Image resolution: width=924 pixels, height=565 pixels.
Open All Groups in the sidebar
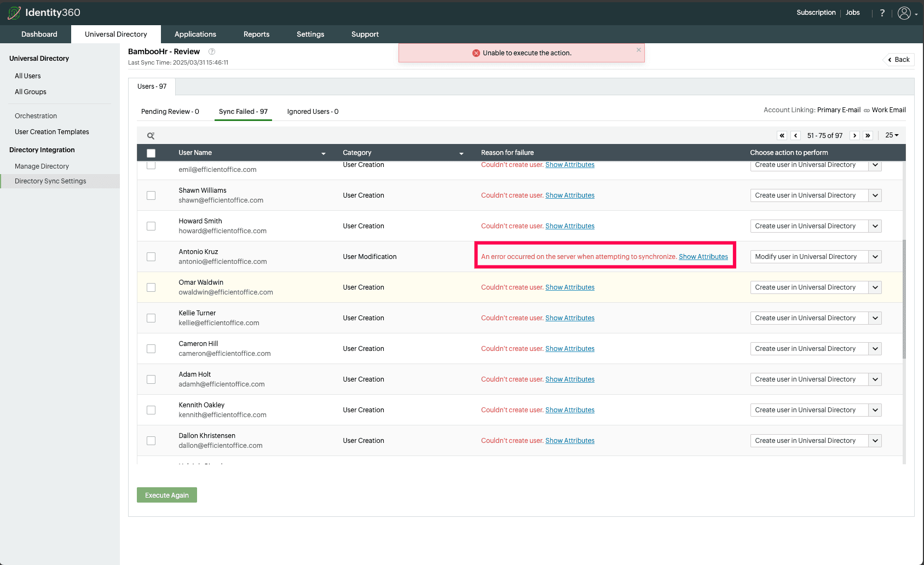[31, 92]
